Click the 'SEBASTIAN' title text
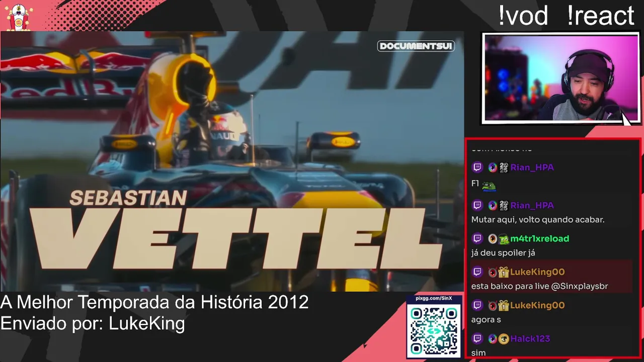 [128, 198]
